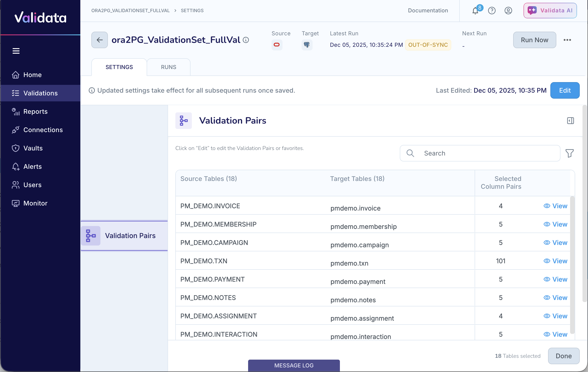
Task: Open filter options for Validation Pairs
Action: 570,153
